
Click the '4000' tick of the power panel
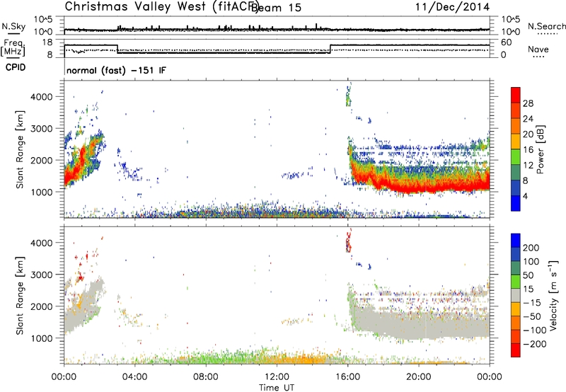coord(42,97)
